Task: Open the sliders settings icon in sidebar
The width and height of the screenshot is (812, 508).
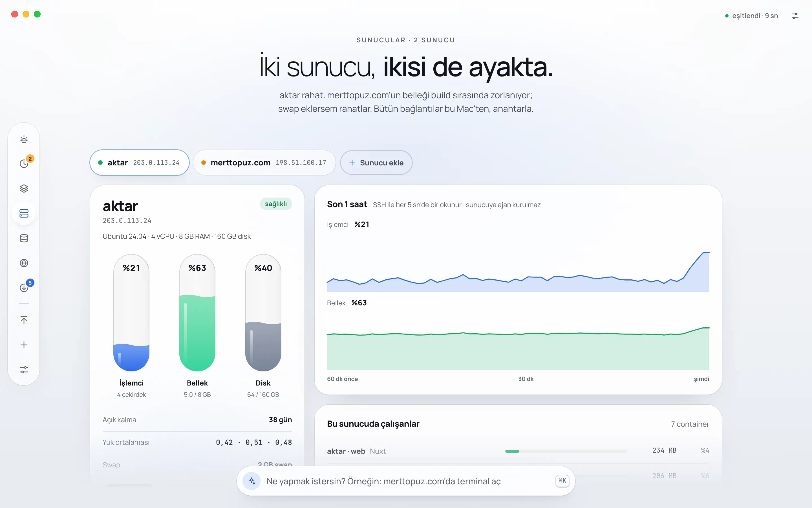Action: pyautogui.click(x=24, y=370)
